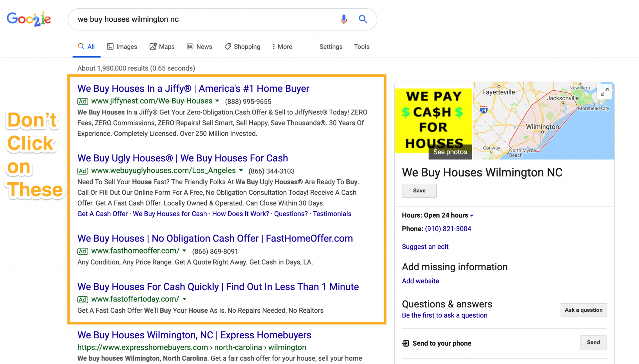Click the expresshomebuyers.com breadcrumb URL

click(192, 347)
